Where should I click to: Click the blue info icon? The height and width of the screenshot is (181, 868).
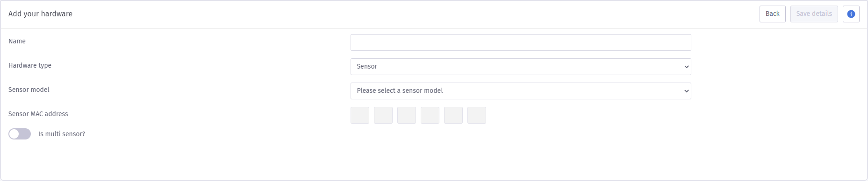point(851,14)
